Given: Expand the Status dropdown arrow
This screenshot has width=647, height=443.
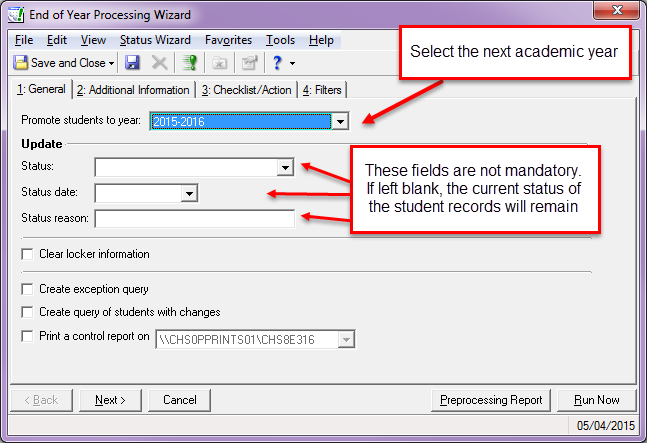Looking at the screenshot, I should (285, 168).
